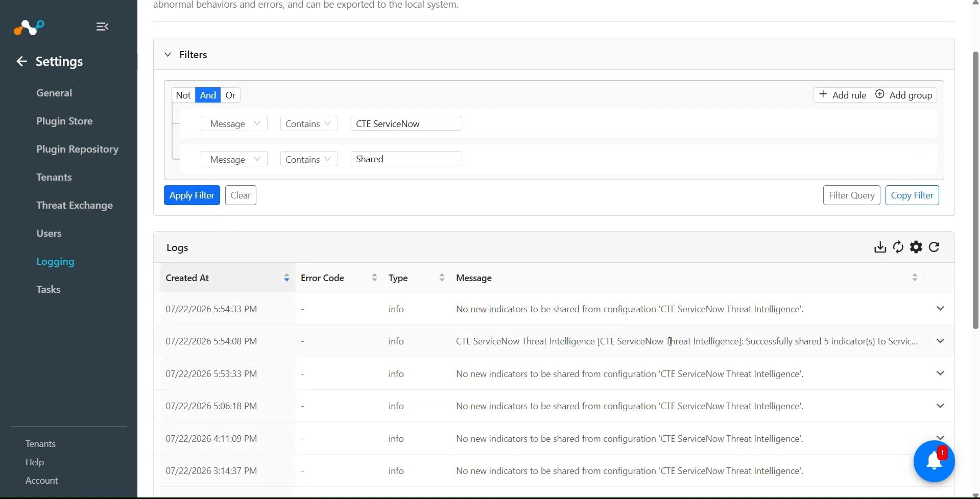This screenshot has height=499, width=980.
Task: Open field dropdown for Shared rule
Action: 234,160
